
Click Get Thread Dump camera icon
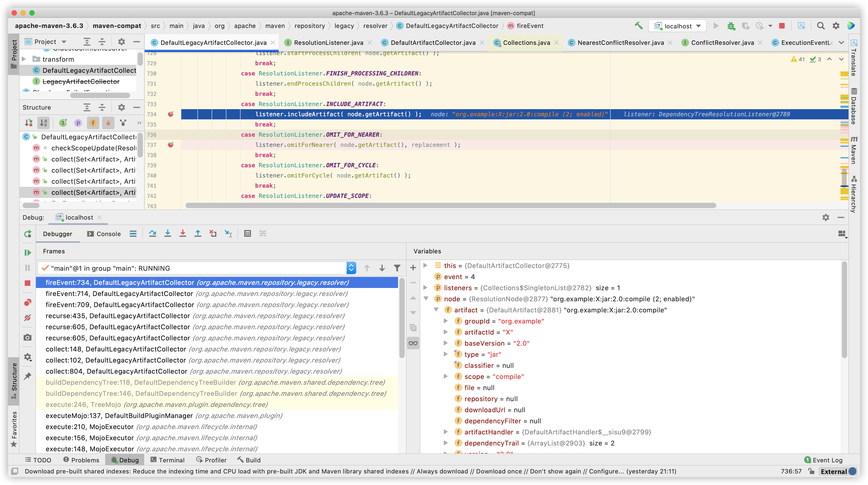(28, 337)
